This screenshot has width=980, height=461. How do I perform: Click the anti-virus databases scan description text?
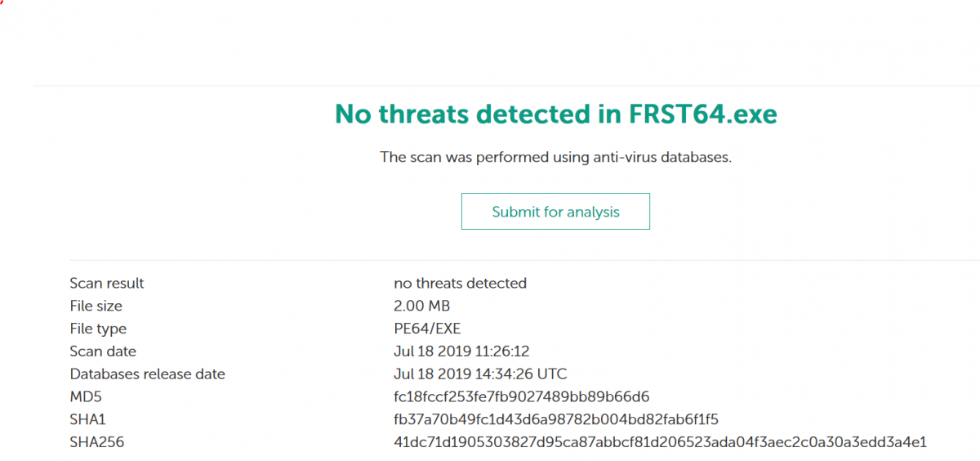click(x=555, y=157)
